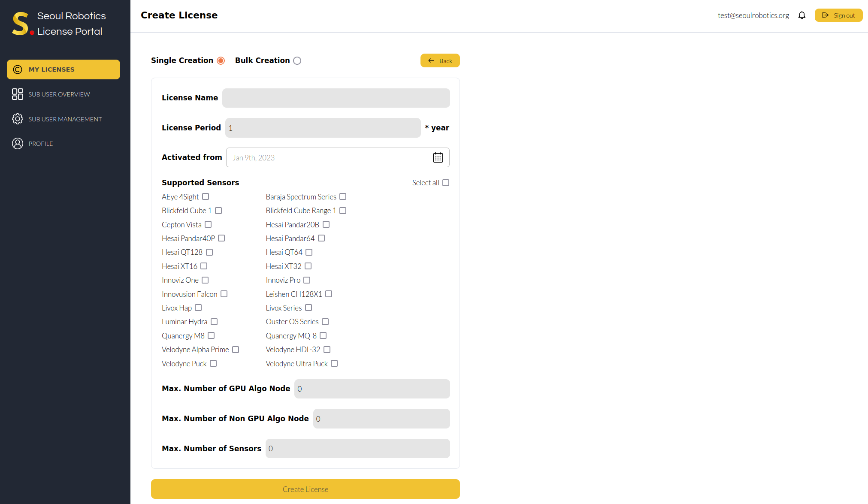Edit Max. Number of Non GPU Algo Node

click(x=381, y=419)
